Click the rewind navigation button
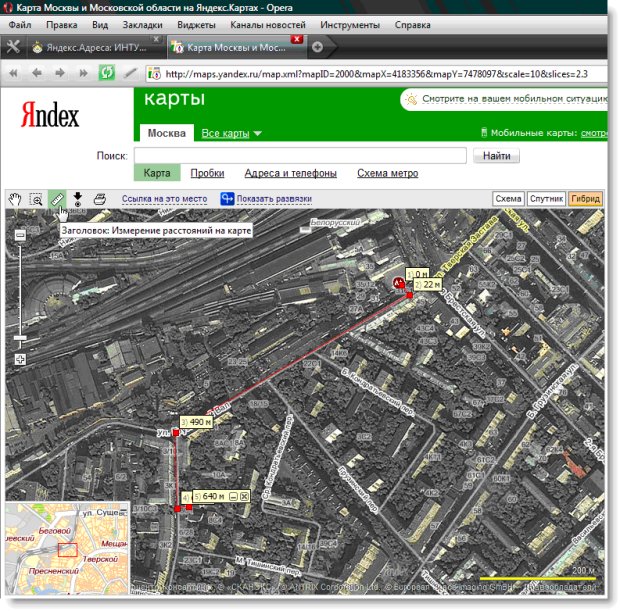 [14, 73]
